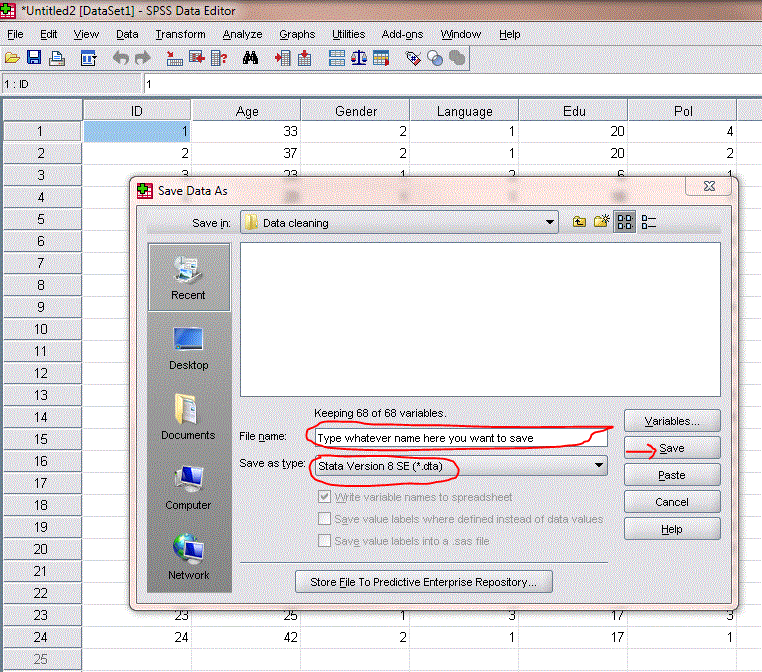Click the Print toolbar icon

[x=56, y=58]
